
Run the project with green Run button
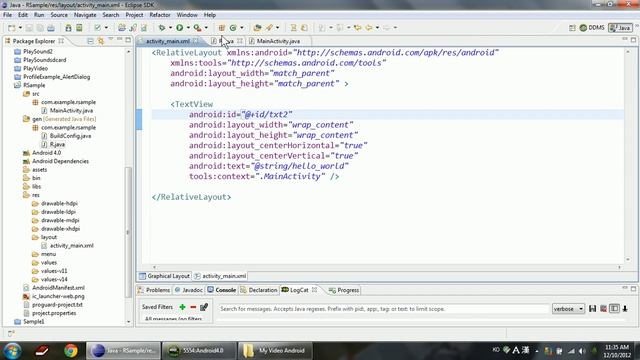click(180, 28)
